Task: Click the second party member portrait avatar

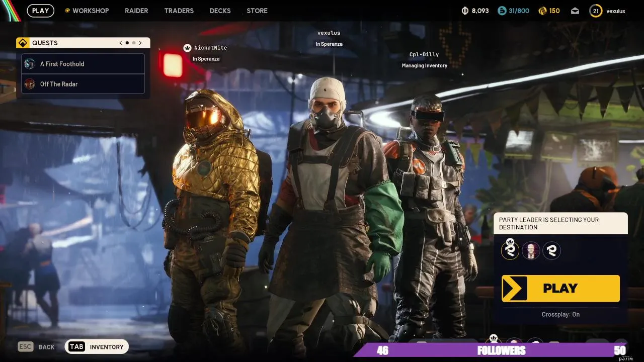Action: [531, 250]
